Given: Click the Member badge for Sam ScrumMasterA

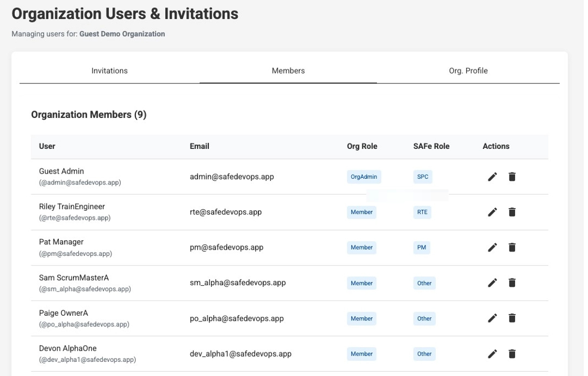Looking at the screenshot, I should [361, 283].
